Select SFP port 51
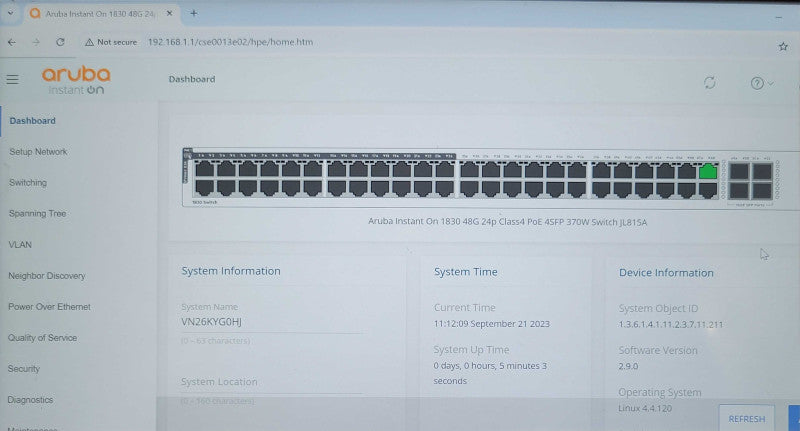Image resolution: width=800 pixels, height=431 pixels. pyautogui.click(x=763, y=171)
